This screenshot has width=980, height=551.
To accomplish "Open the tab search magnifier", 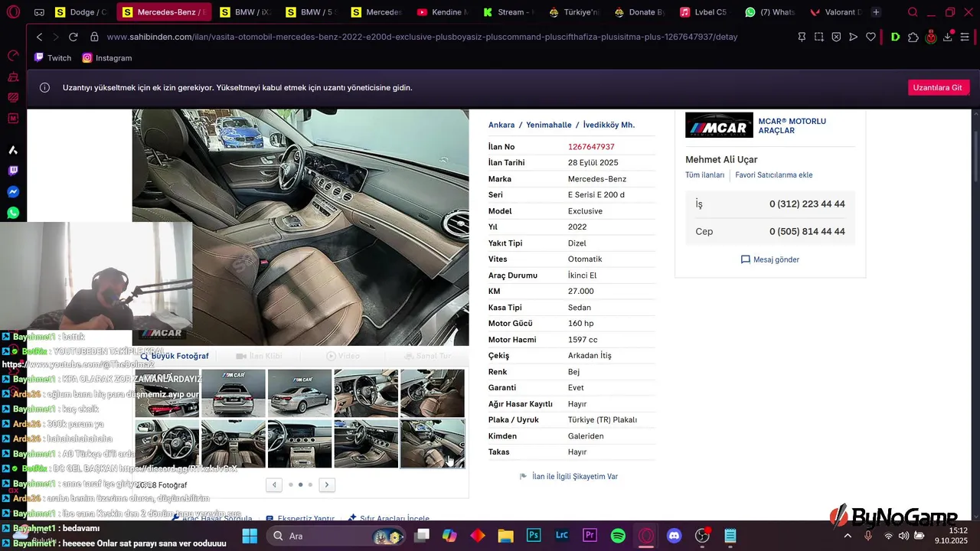I will coord(913,12).
